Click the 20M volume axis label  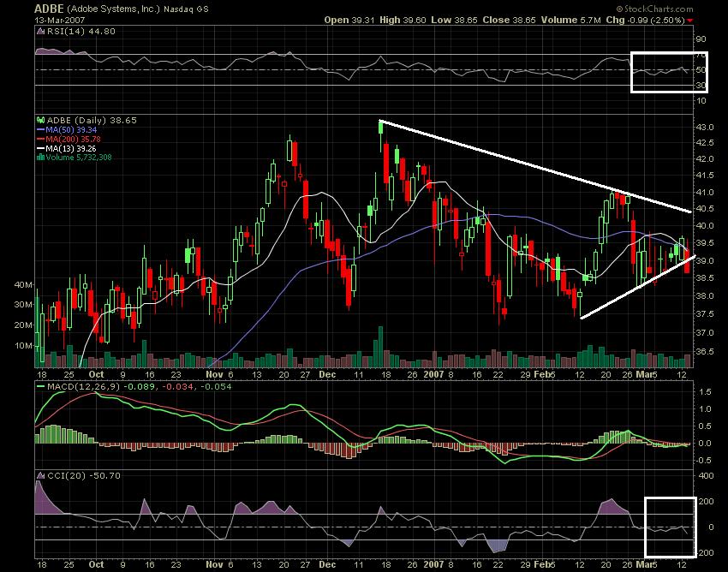tap(23, 325)
